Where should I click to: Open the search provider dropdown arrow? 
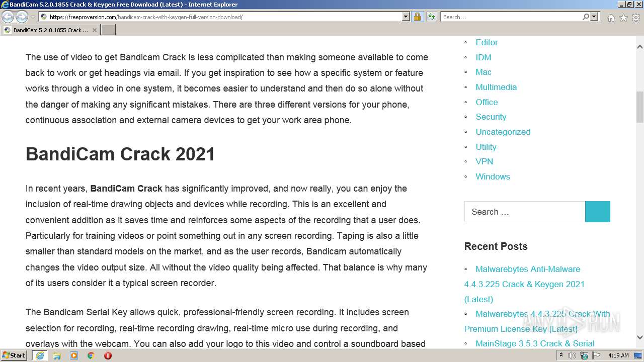coord(594,17)
